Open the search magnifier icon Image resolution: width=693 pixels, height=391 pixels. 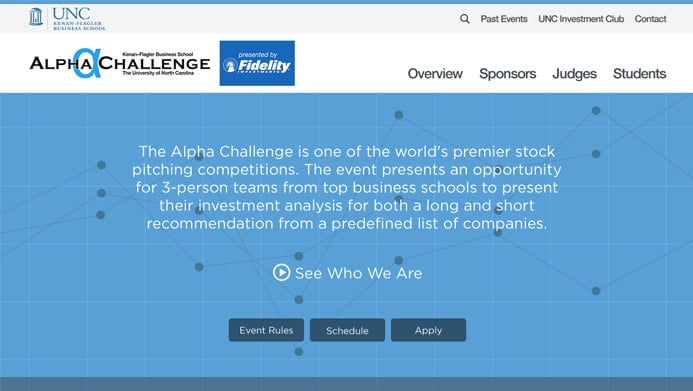tap(465, 19)
